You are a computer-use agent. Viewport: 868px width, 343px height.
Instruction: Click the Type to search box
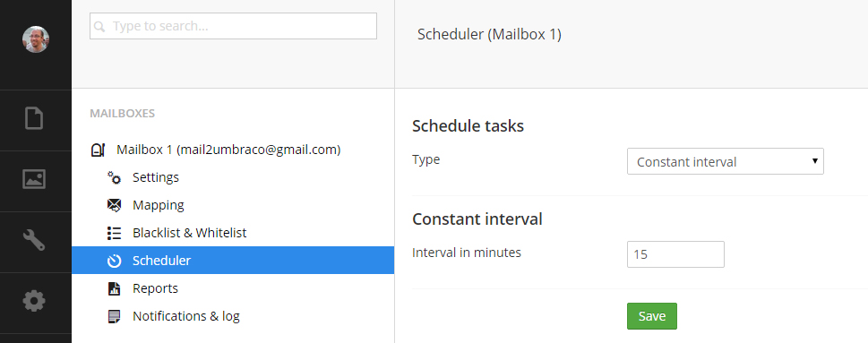[233, 26]
